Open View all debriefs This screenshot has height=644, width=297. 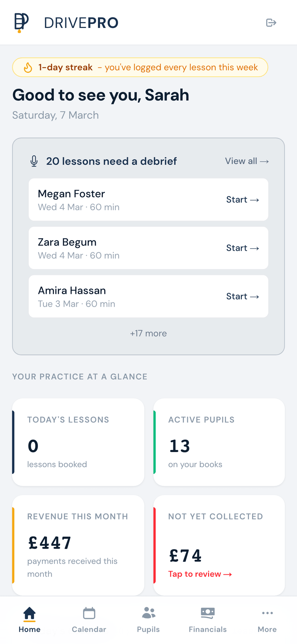pyautogui.click(x=247, y=161)
